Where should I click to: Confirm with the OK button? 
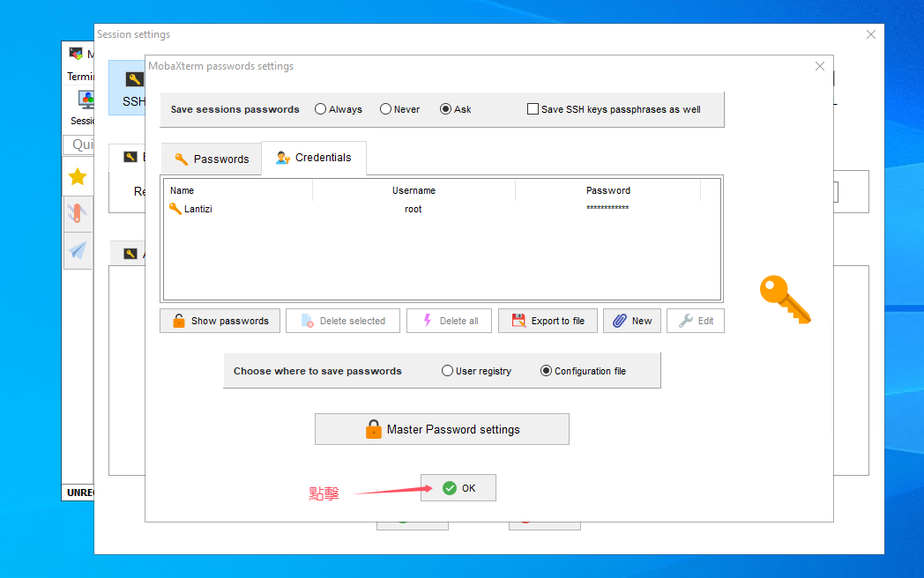pos(458,488)
